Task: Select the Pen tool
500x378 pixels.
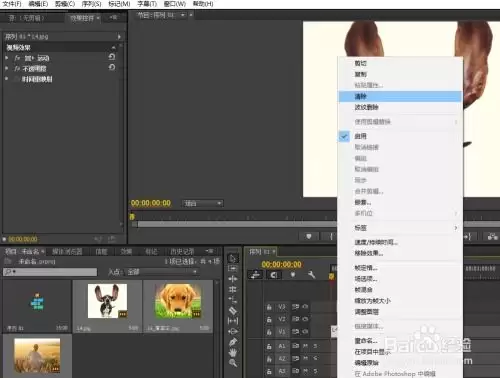Action: point(233,342)
